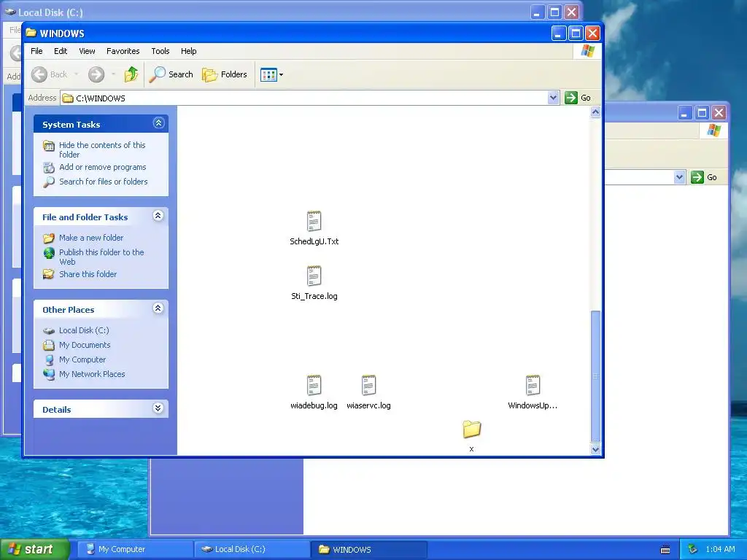Select the WindowsUp... log file icon
The image size is (747, 560).
tap(533, 385)
